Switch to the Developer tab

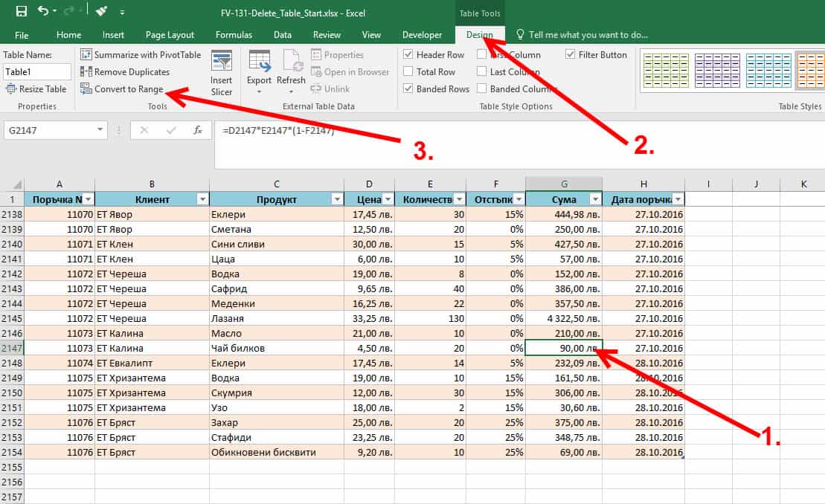tap(422, 35)
